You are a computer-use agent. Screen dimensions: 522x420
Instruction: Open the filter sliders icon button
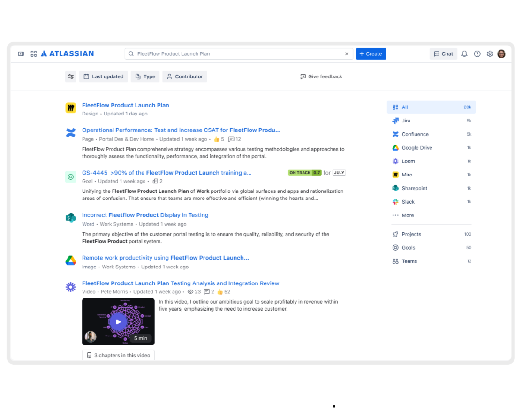[70, 76]
